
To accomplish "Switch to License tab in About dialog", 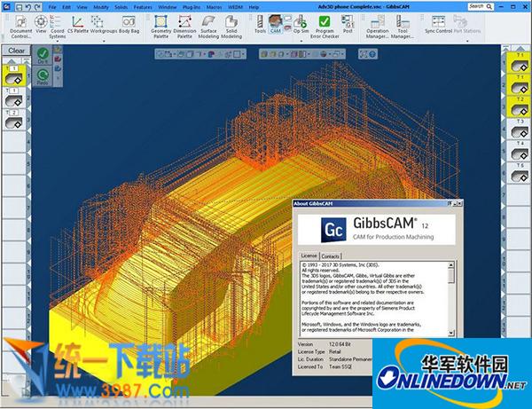I will (x=309, y=256).
